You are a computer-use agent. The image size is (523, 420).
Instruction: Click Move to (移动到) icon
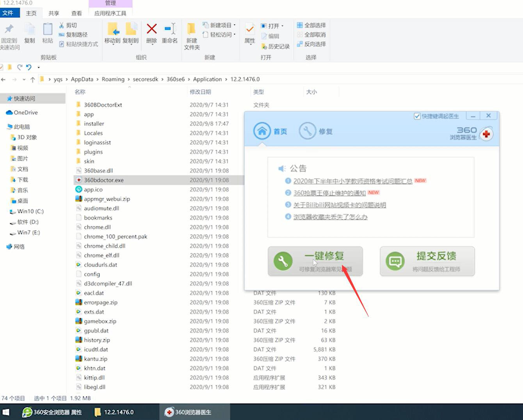click(112, 29)
